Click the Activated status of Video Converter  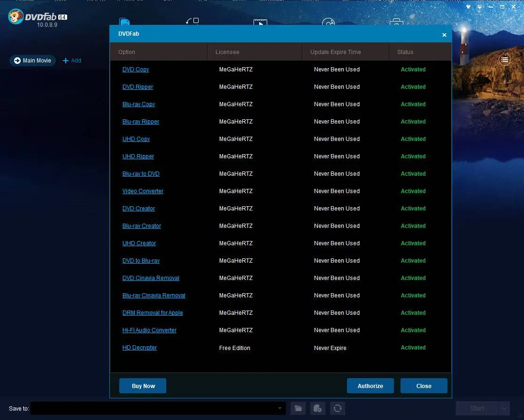(413, 191)
